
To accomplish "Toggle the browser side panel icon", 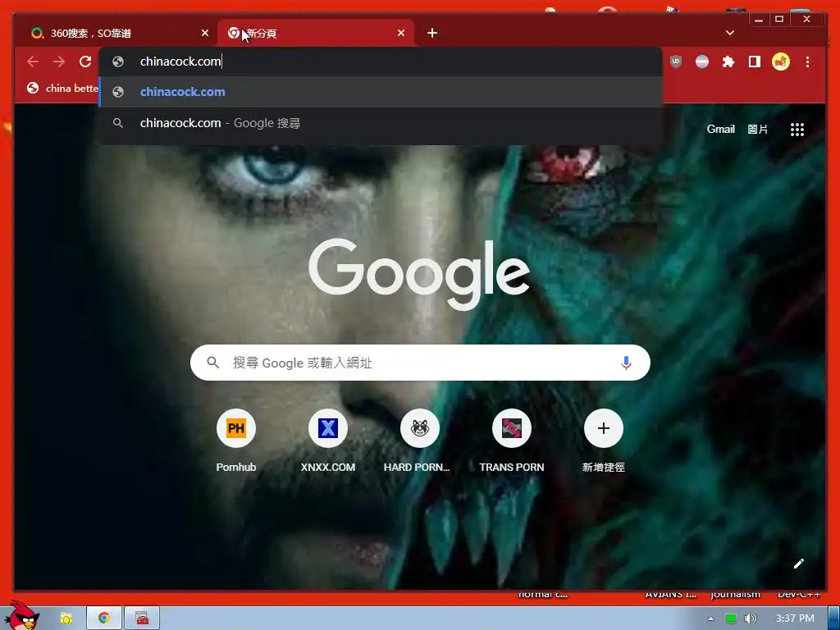I will [x=755, y=62].
